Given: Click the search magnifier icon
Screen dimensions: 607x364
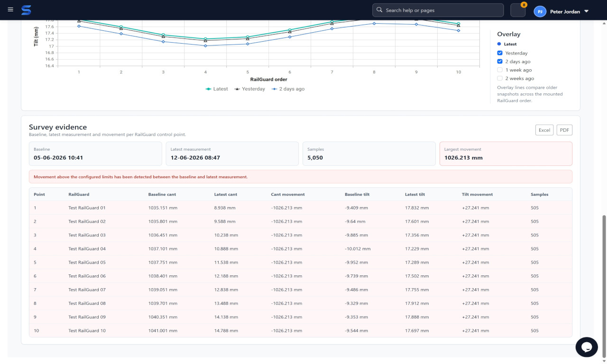Looking at the screenshot, I should click(379, 10).
